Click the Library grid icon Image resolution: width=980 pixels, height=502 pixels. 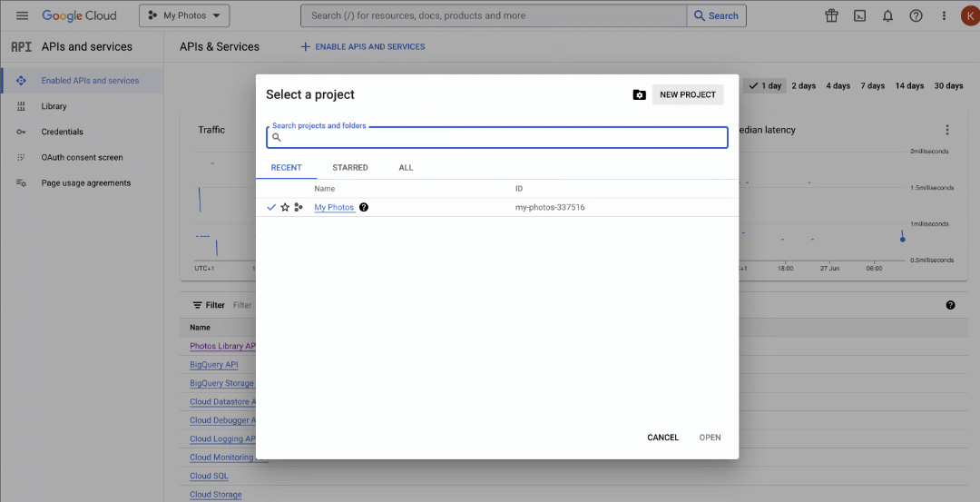[x=21, y=106]
